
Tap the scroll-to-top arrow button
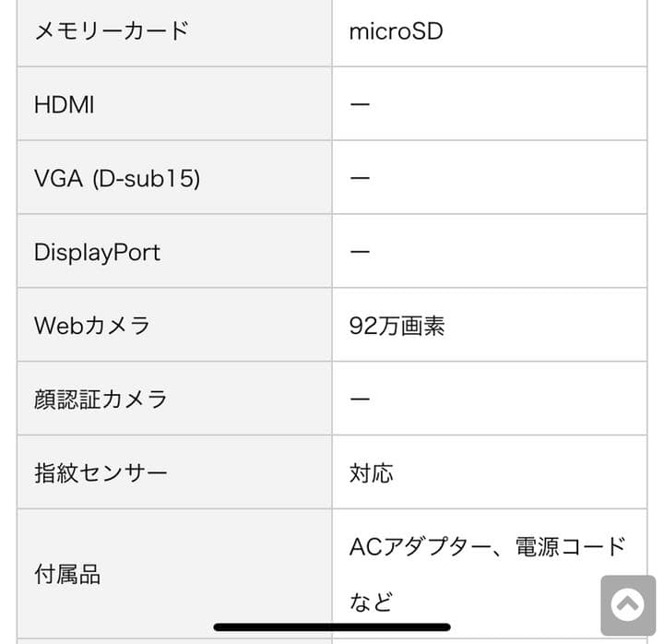pos(627,605)
